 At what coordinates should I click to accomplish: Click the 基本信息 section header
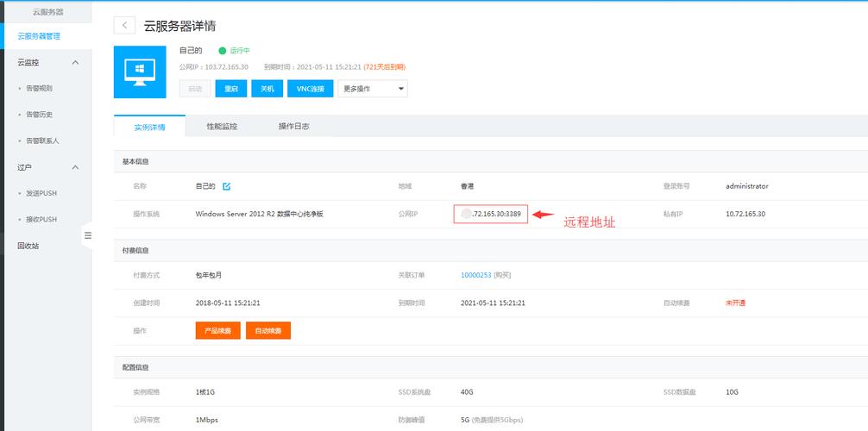135,161
